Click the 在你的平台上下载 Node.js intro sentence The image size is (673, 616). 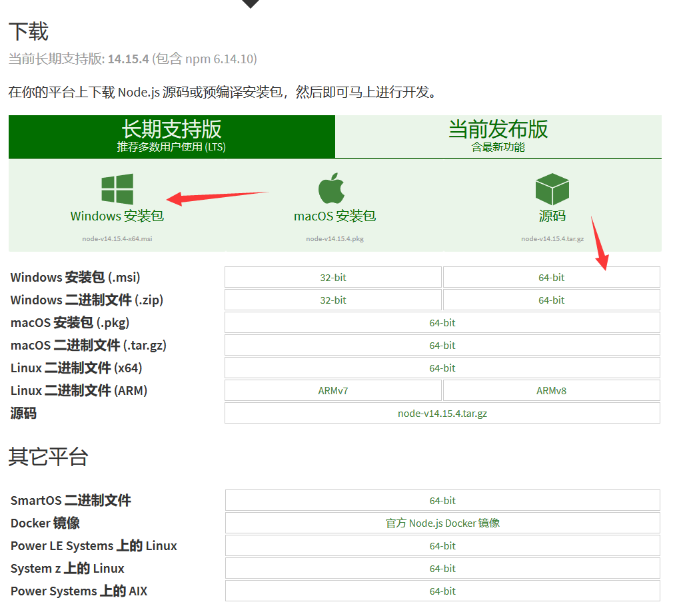coord(223,92)
